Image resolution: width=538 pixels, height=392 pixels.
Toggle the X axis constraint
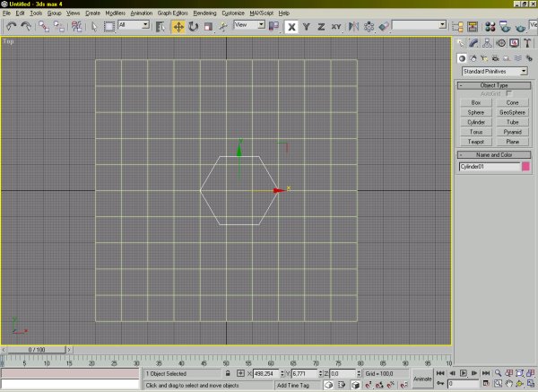tap(291, 26)
